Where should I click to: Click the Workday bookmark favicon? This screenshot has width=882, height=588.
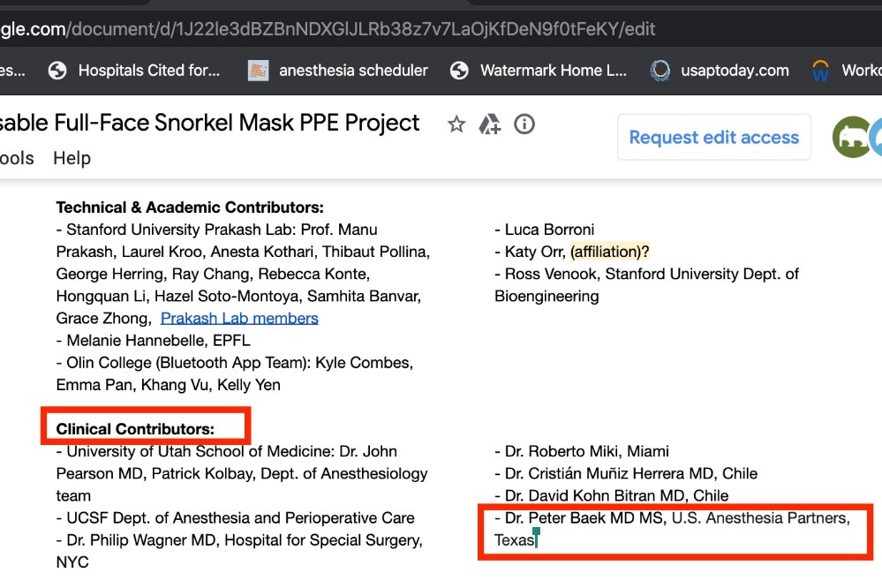821,71
